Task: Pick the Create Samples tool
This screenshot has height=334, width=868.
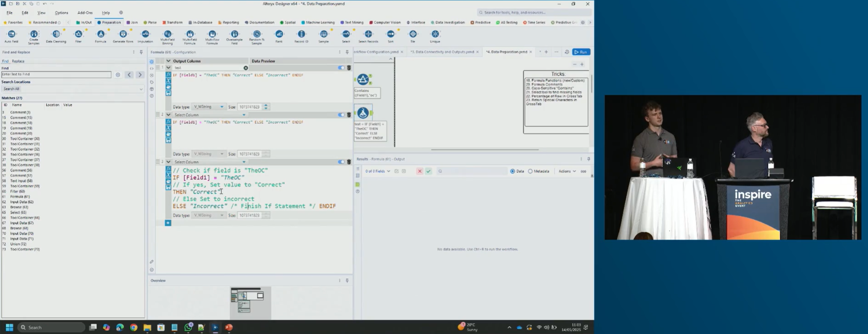Action: [x=34, y=37]
